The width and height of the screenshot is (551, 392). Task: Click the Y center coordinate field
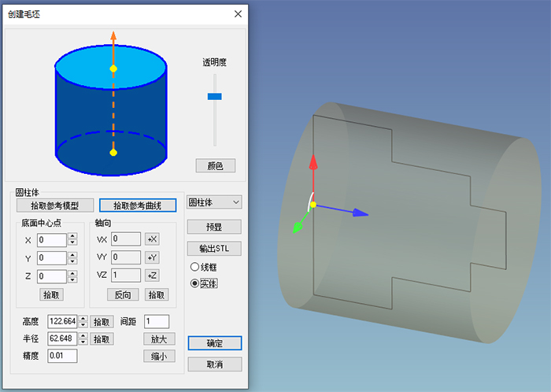pos(52,258)
